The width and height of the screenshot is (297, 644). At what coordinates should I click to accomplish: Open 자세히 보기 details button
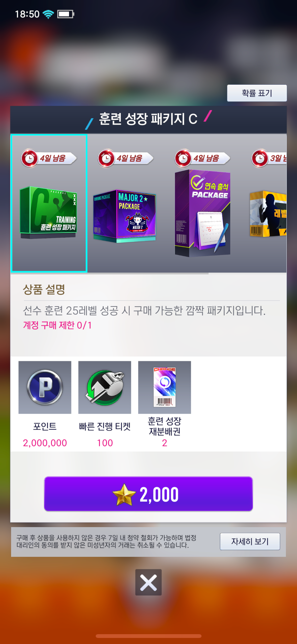(x=250, y=541)
